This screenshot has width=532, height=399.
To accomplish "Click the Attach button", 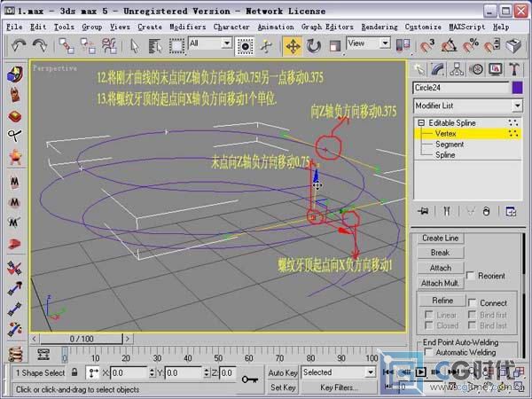I will point(441,268).
